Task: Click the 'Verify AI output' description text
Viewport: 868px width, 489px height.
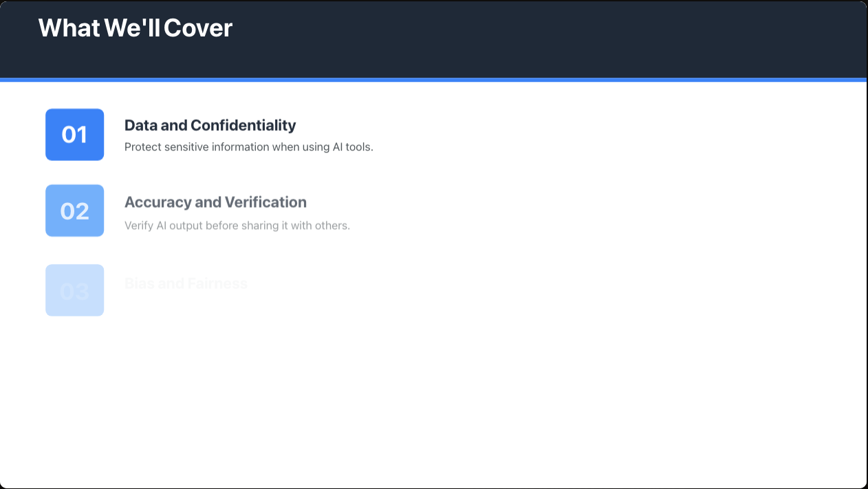Action: (237, 226)
